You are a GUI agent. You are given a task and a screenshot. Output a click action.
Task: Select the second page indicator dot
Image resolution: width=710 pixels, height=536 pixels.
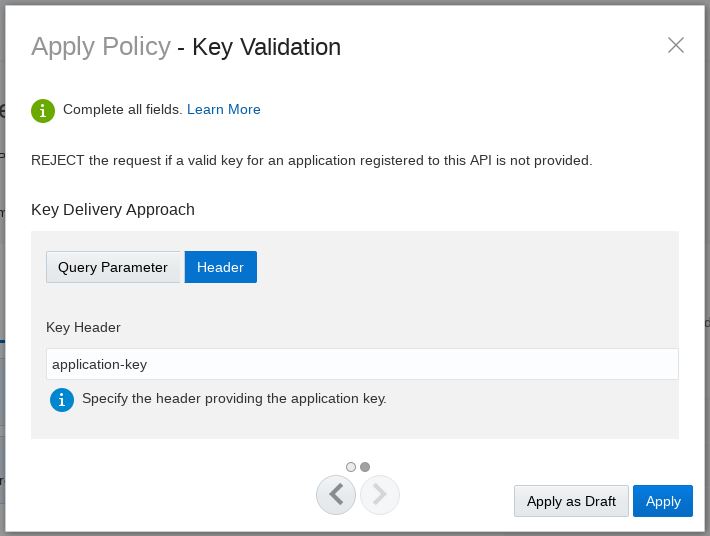(365, 467)
